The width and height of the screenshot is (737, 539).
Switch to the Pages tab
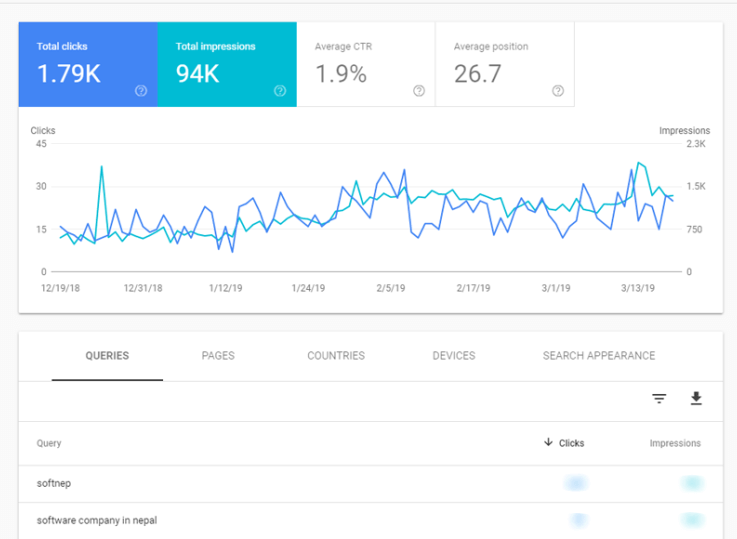(218, 356)
